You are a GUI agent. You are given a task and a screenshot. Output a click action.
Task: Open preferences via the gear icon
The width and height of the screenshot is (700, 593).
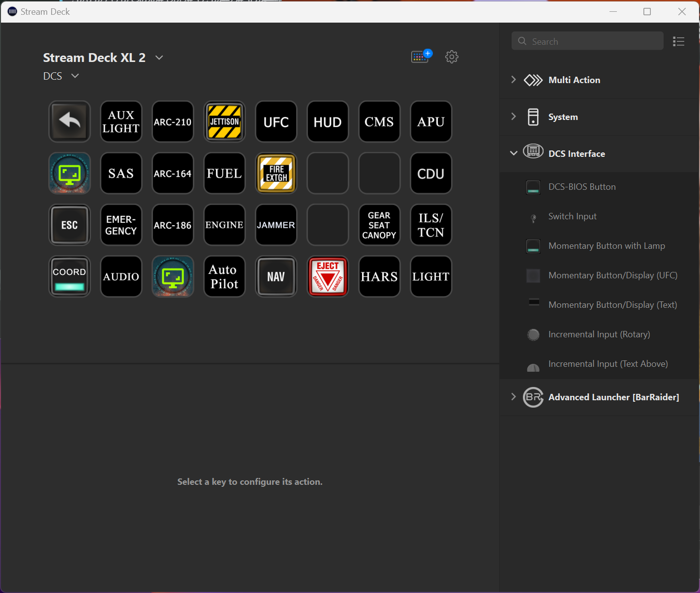click(452, 57)
